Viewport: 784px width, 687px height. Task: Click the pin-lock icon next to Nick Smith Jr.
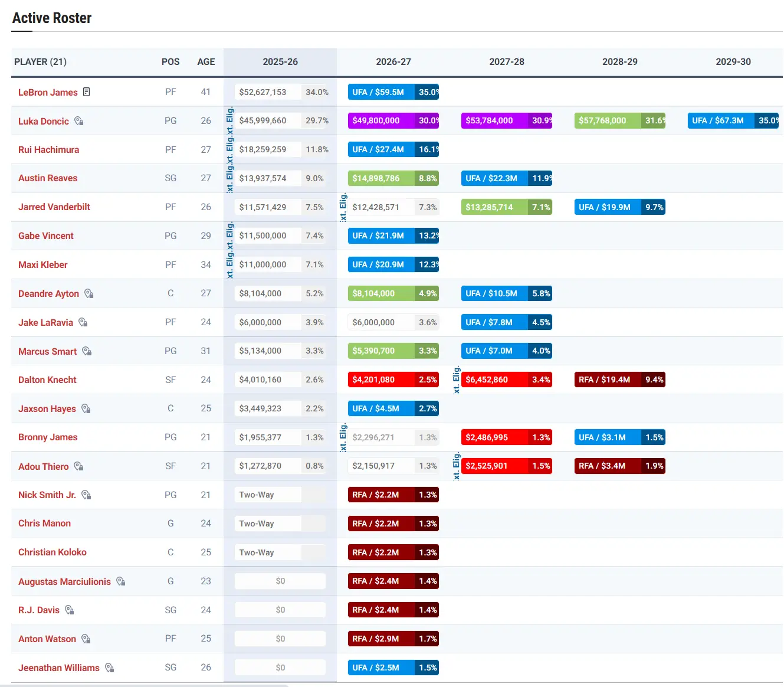click(x=86, y=495)
